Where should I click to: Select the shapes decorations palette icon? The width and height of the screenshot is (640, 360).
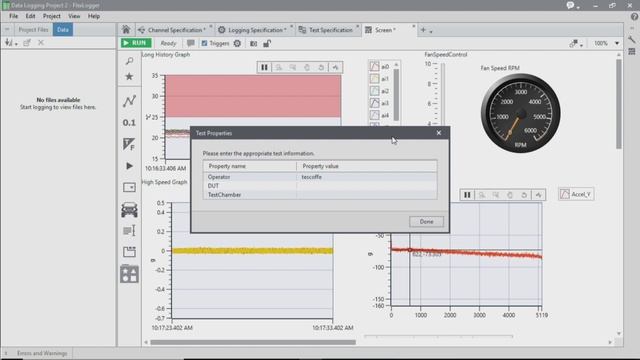pyautogui.click(x=129, y=274)
